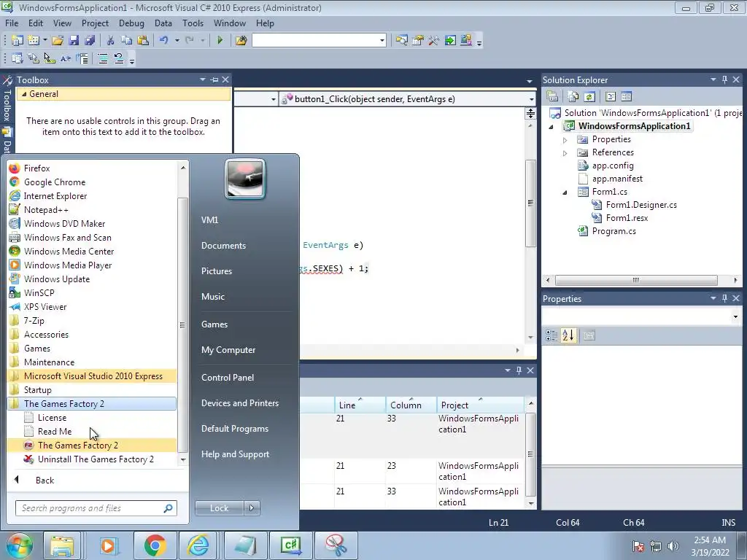Open the Debug menu
The image size is (747, 560).
click(x=131, y=23)
